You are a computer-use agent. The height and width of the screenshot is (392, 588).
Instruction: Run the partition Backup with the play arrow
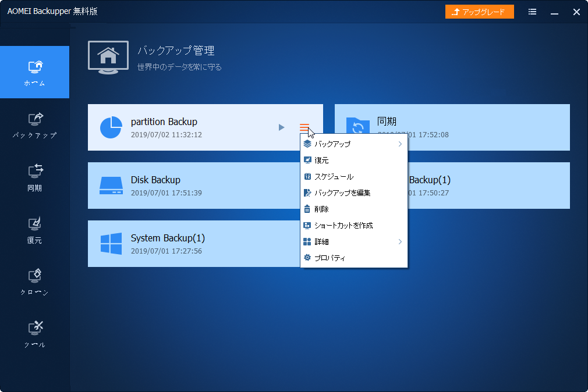click(x=281, y=127)
